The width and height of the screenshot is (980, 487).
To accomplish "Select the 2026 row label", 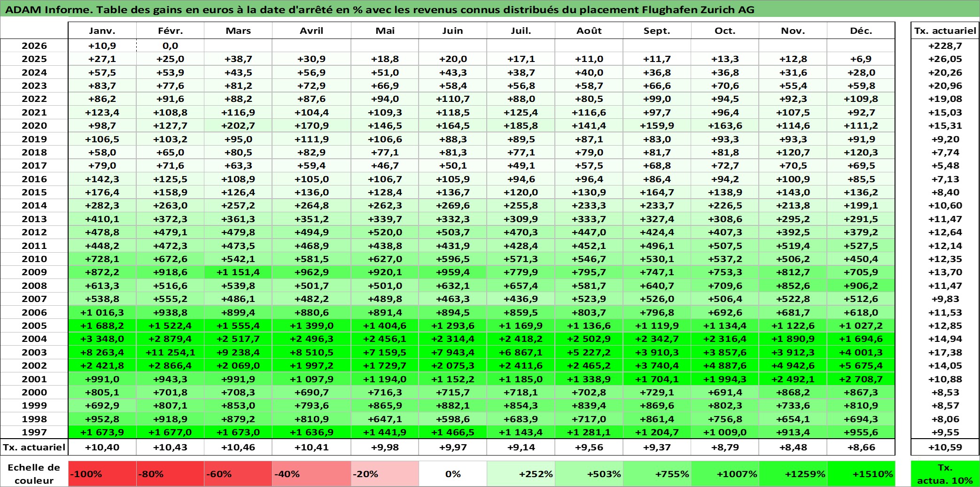I will (x=34, y=46).
